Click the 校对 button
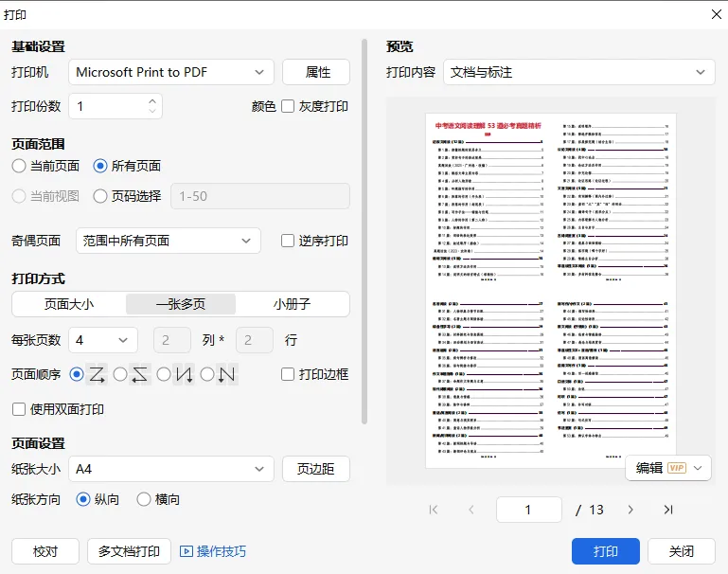 [45, 551]
